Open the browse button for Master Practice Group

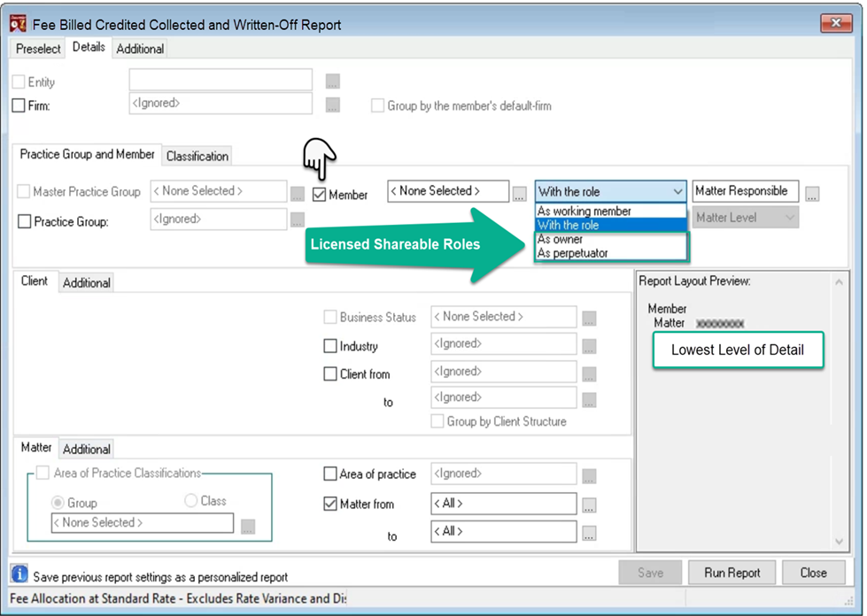tap(298, 194)
